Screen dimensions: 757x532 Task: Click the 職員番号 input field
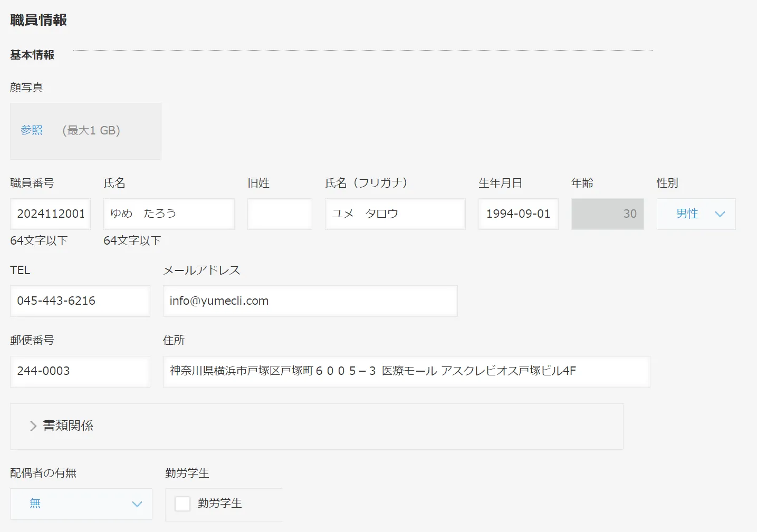[50, 214]
